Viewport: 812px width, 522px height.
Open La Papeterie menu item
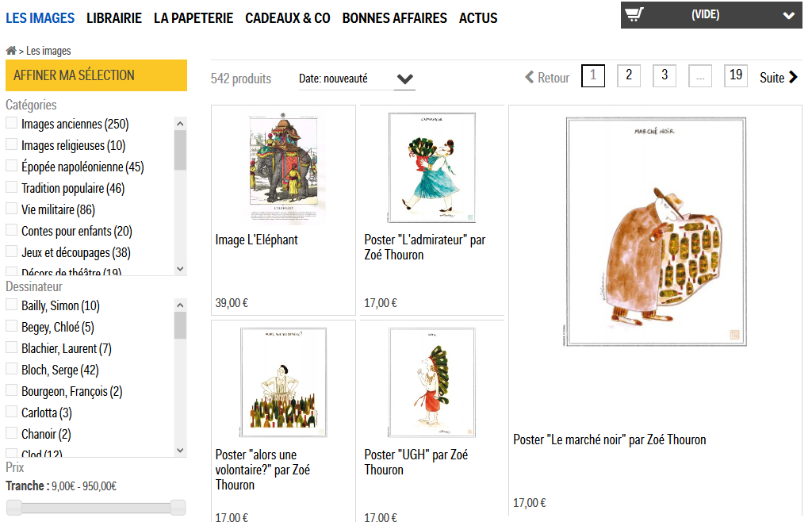[193, 17]
